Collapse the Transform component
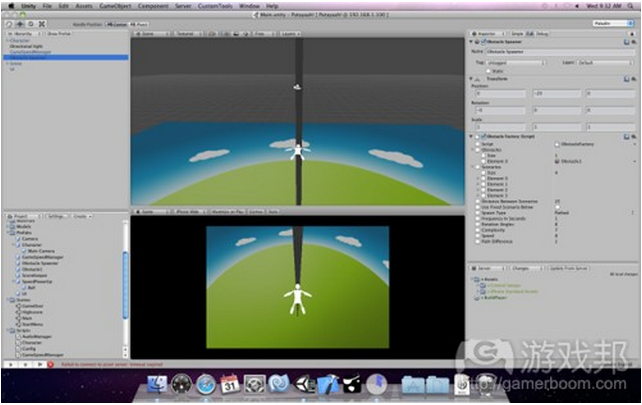Screen dimensions: 642x405 pyautogui.click(x=471, y=79)
